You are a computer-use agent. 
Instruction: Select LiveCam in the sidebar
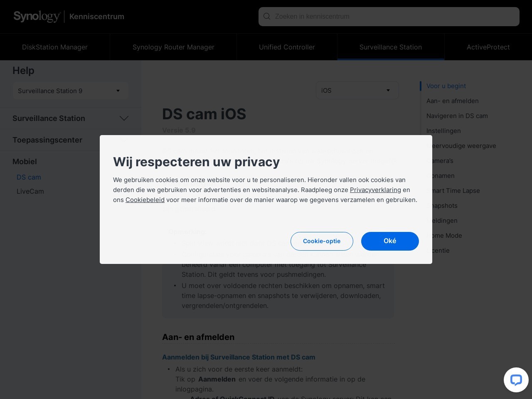coord(30,191)
